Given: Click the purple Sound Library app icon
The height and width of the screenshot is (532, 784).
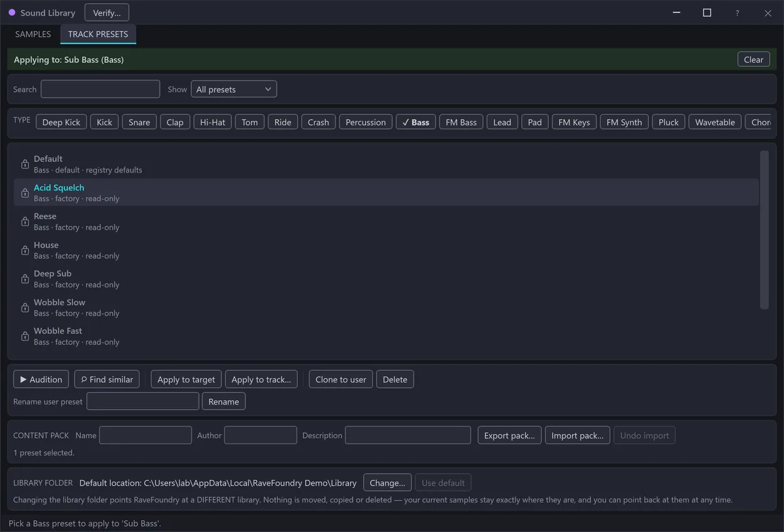Looking at the screenshot, I should (x=12, y=13).
